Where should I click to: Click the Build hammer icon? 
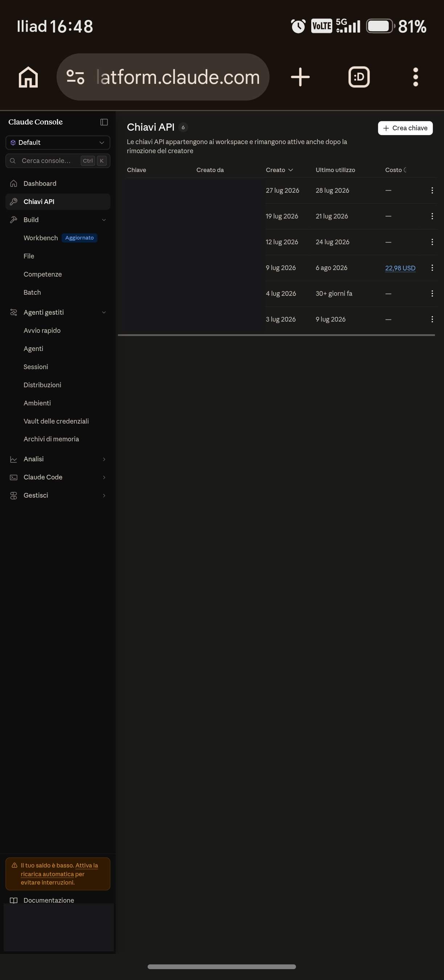coord(14,220)
